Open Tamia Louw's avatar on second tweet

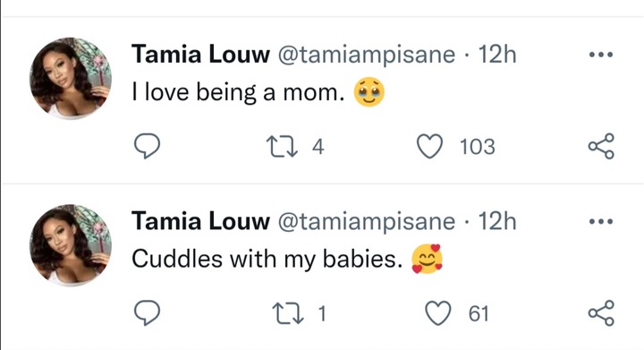(71, 245)
